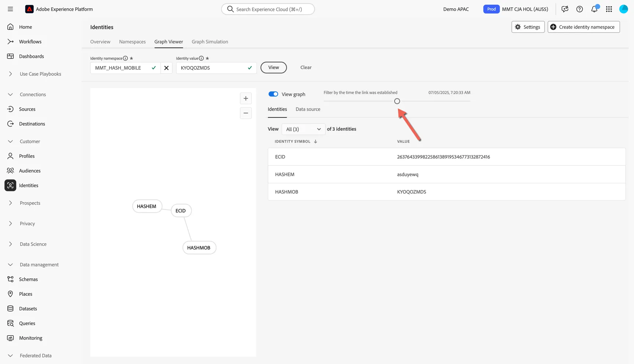Open Destinations in sidebar
Image resolution: width=634 pixels, height=364 pixels.
coord(32,124)
